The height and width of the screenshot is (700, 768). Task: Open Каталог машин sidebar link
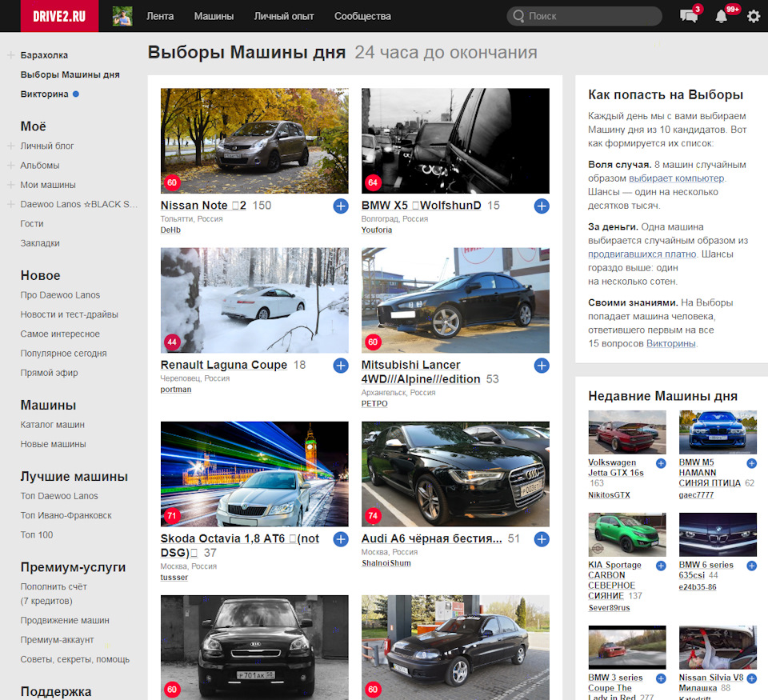click(53, 425)
